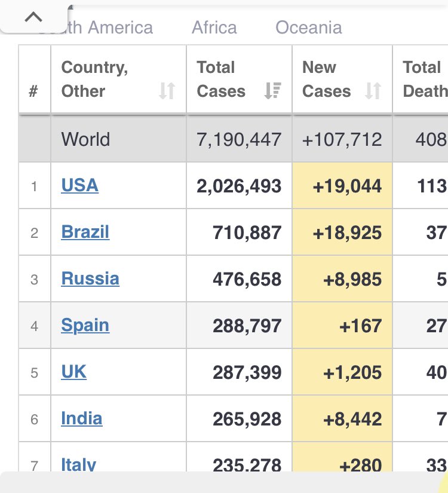The image size is (448, 493).
Task: Open the India country link
Action: 82,418
